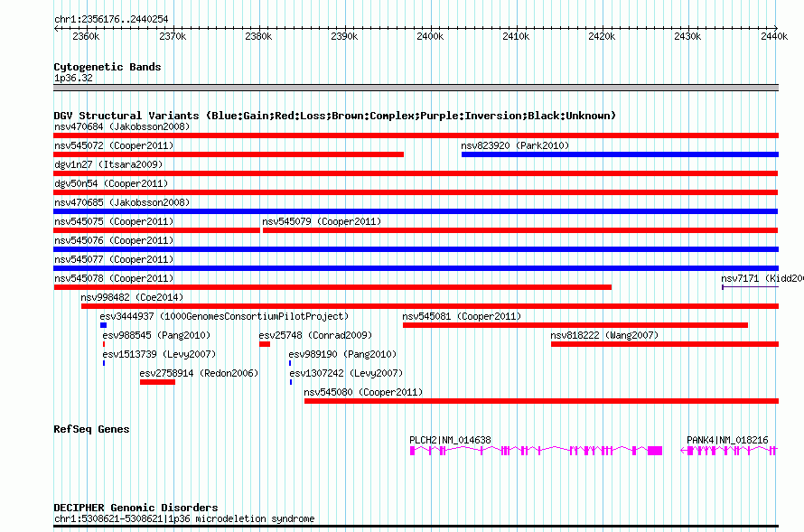
Task: Click the dgv1n27 (Itsara2009) label
Action: coord(108,164)
